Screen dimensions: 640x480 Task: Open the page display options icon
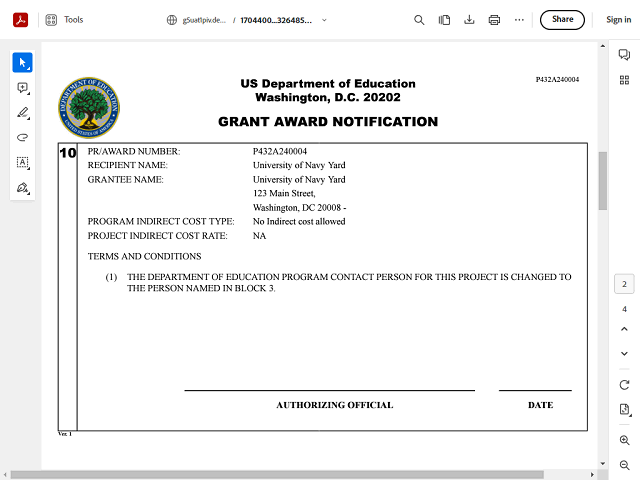[624, 409]
